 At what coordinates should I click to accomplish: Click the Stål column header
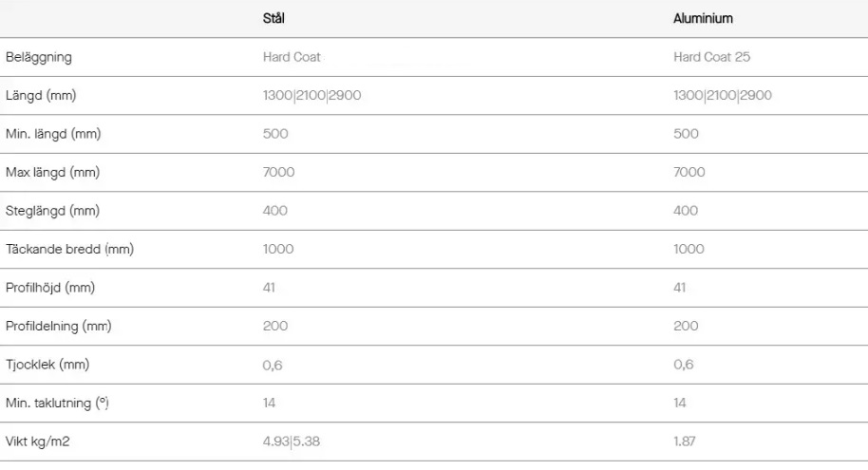[x=274, y=18]
